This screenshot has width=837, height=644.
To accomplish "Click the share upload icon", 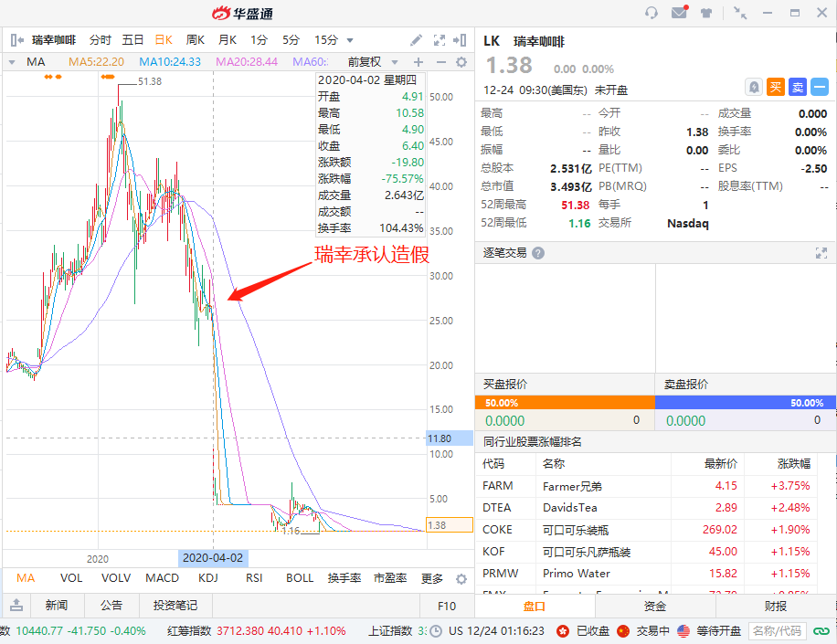I will [x=16, y=605].
